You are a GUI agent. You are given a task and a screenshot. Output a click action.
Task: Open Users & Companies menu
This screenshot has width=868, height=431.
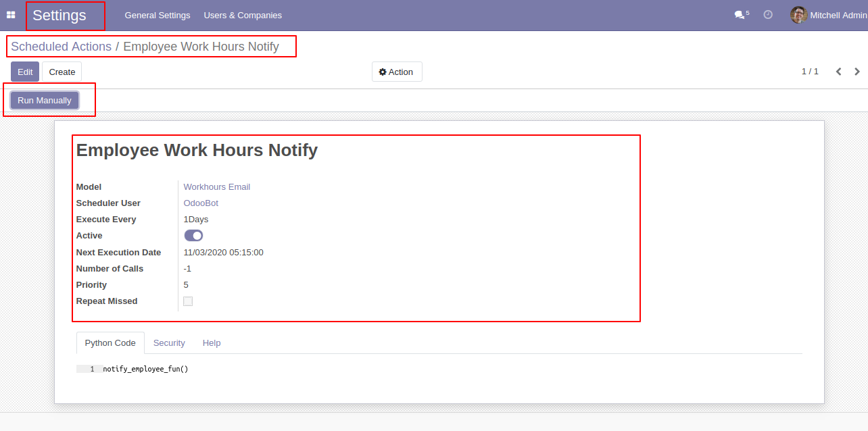[243, 15]
